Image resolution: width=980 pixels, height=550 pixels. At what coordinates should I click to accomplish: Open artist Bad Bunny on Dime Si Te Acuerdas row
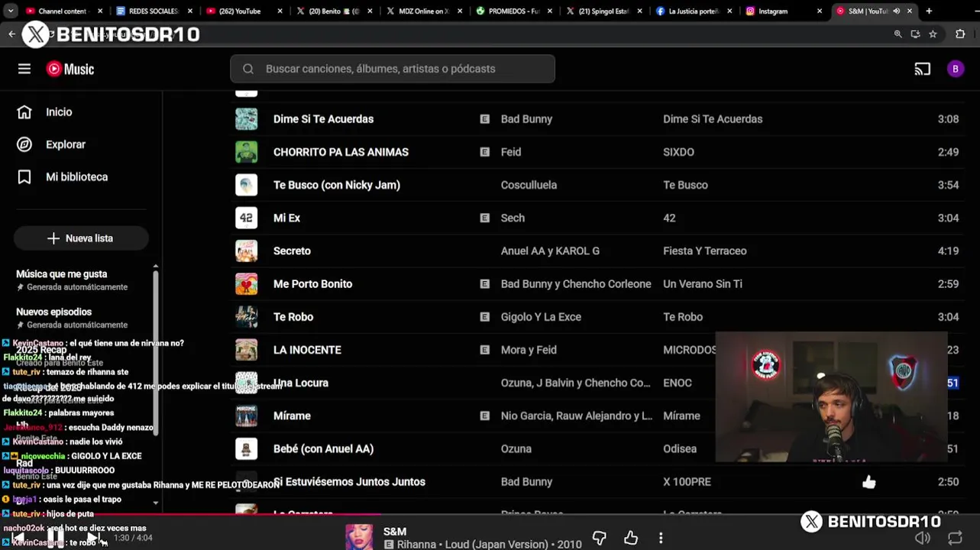(x=526, y=119)
